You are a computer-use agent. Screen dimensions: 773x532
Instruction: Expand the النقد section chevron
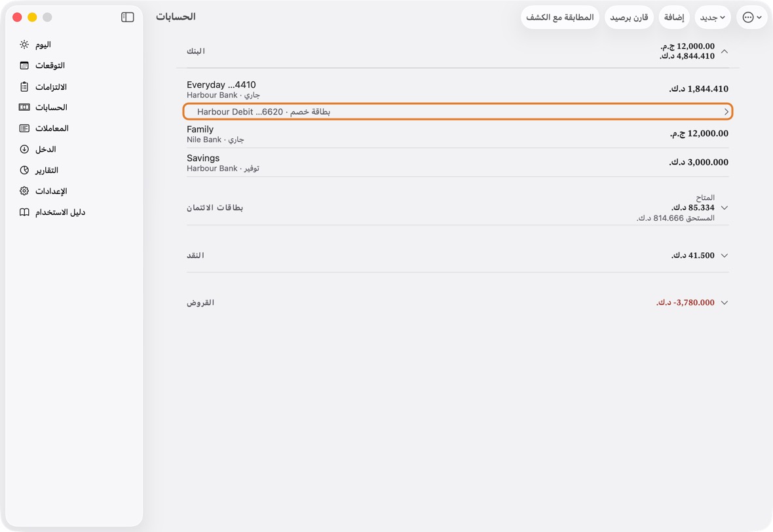(724, 256)
